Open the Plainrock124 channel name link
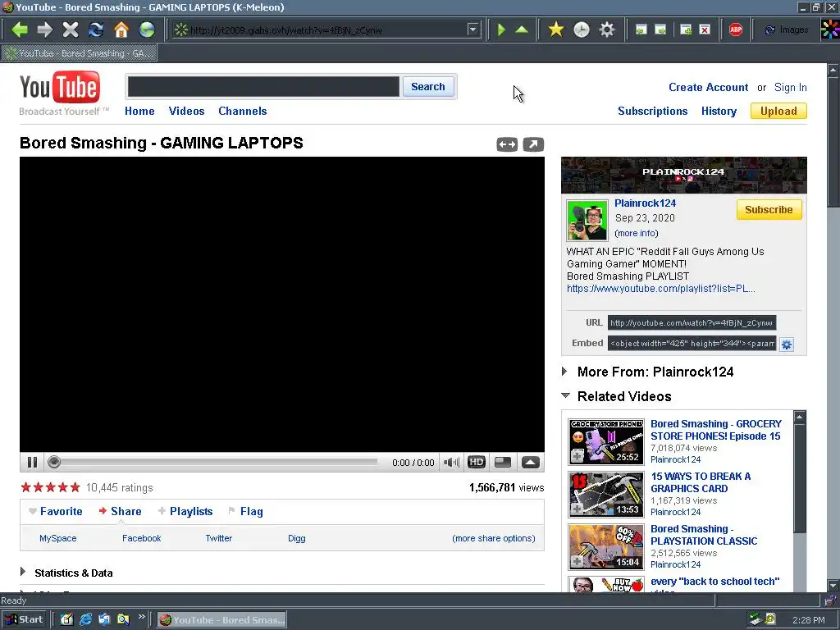 click(x=645, y=203)
